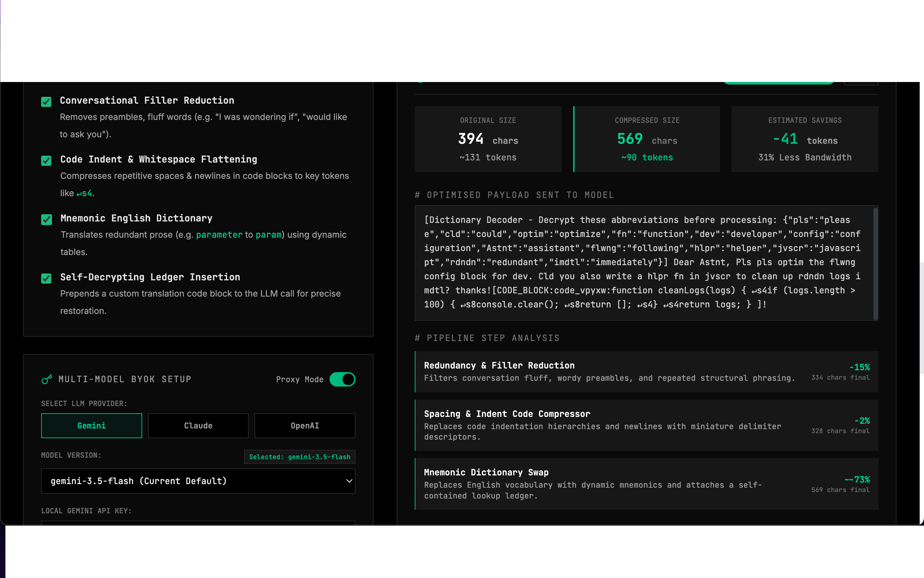Image resolution: width=924 pixels, height=578 pixels.
Task: Select the Mnemonic Dictionary Swap step
Action: pyautogui.click(x=646, y=484)
